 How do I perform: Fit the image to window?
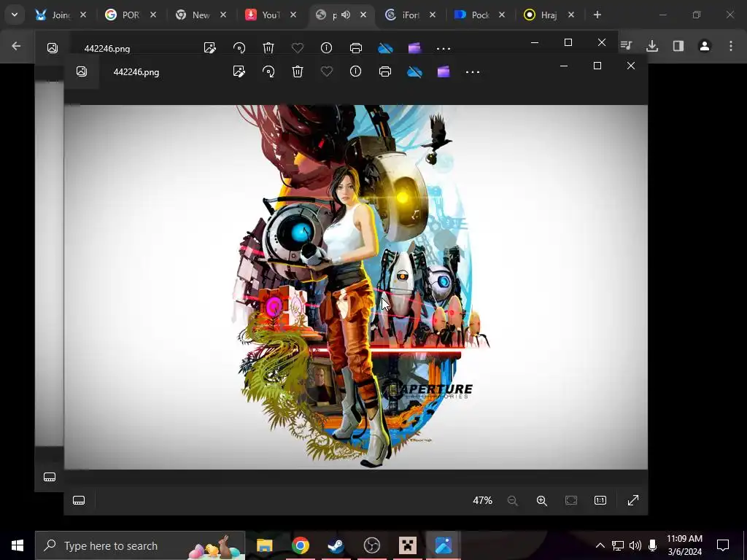(570, 500)
